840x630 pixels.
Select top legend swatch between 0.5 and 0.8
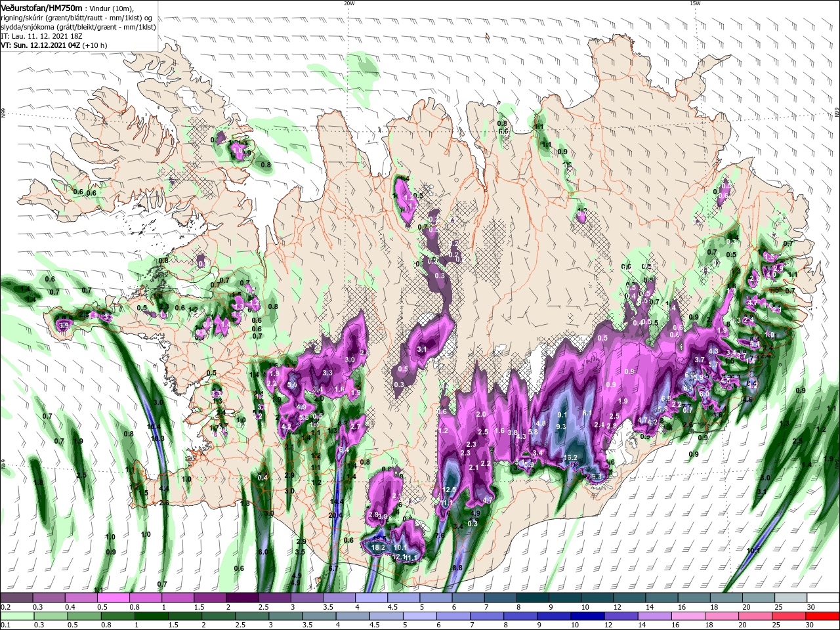pyautogui.click(x=113, y=598)
